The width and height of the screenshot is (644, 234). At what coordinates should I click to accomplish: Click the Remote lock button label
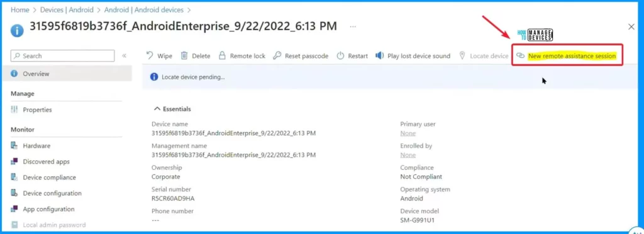click(247, 56)
